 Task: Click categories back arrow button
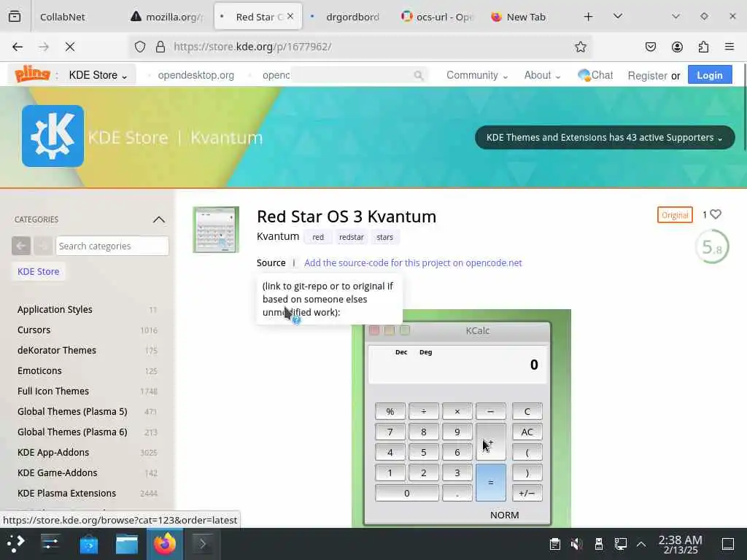click(x=21, y=246)
